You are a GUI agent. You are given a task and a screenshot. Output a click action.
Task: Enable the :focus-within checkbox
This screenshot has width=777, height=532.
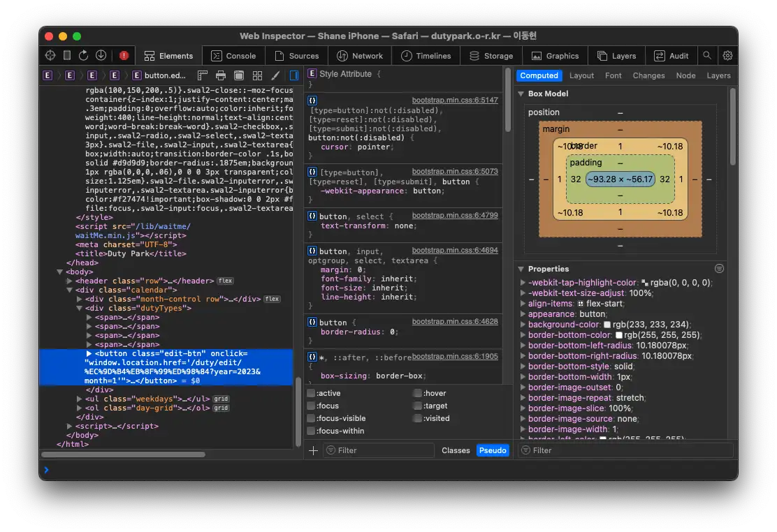pyautogui.click(x=311, y=431)
